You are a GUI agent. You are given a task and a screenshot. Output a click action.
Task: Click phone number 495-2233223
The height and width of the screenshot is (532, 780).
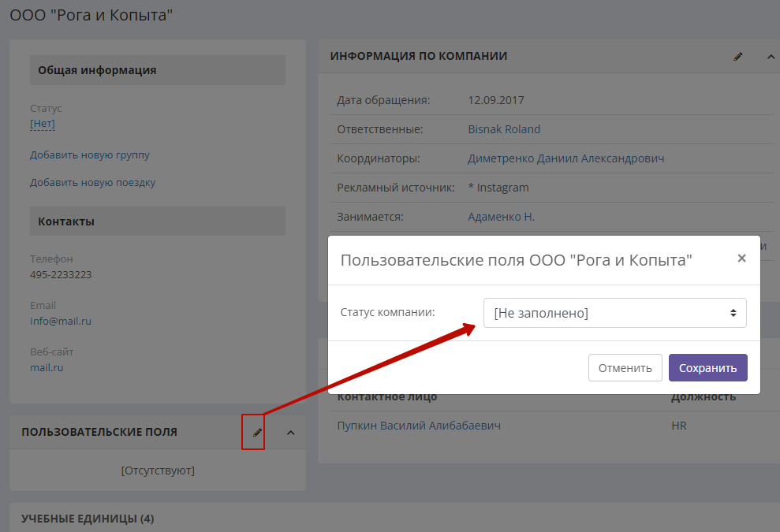pyautogui.click(x=61, y=275)
